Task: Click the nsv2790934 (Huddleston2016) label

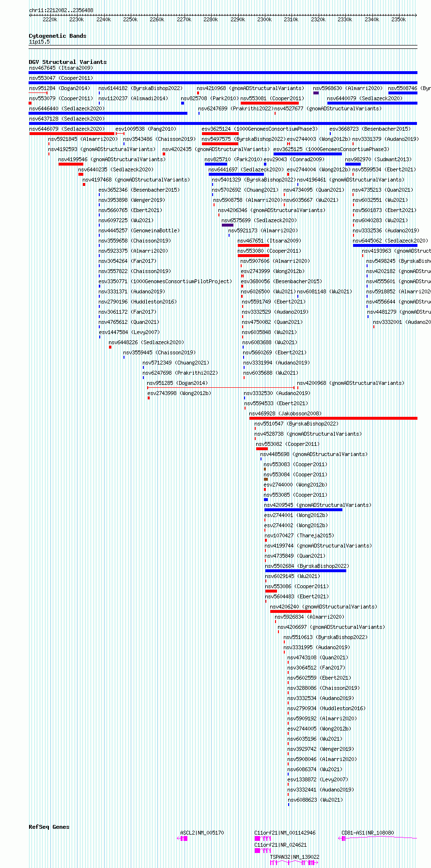Action: [x=326, y=708]
